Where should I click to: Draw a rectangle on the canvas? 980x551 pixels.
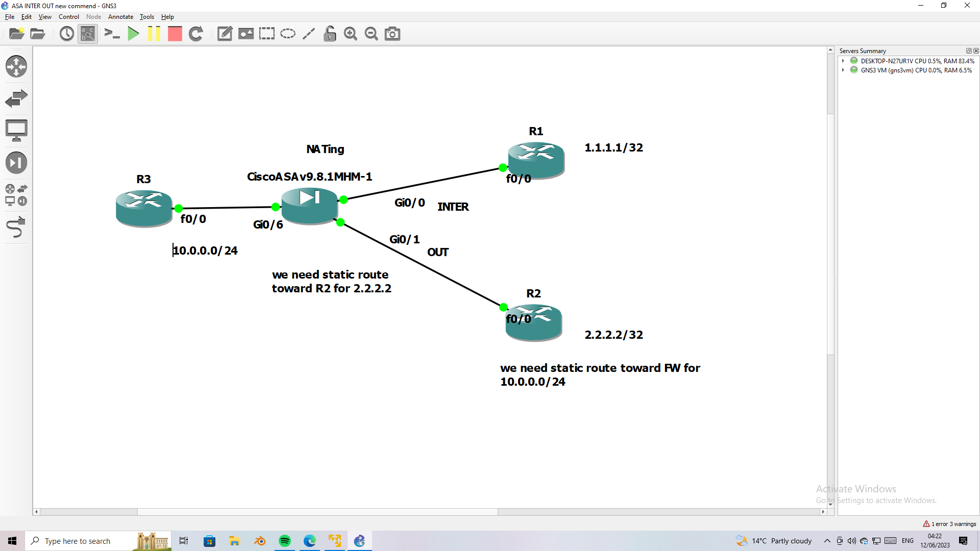pyautogui.click(x=267, y=34)
